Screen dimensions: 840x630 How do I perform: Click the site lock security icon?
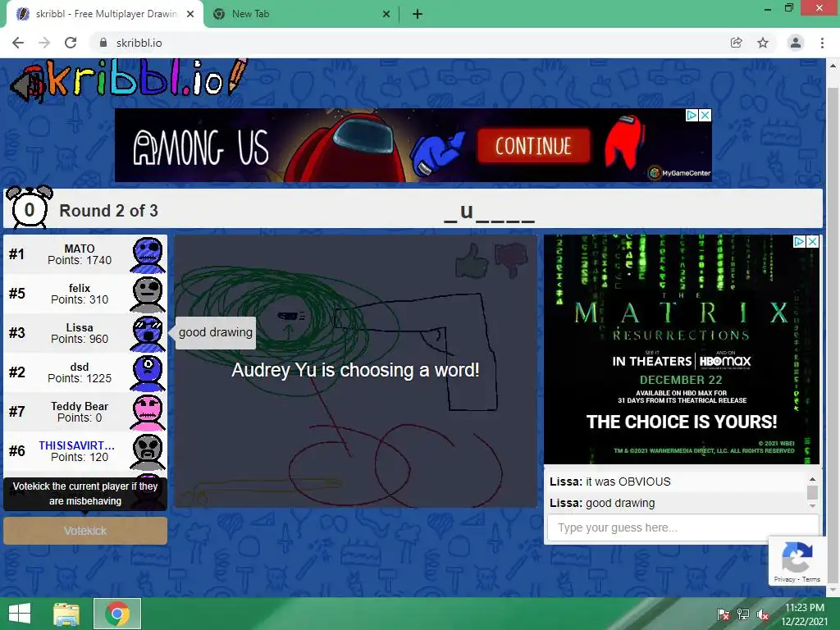point(103,43)
